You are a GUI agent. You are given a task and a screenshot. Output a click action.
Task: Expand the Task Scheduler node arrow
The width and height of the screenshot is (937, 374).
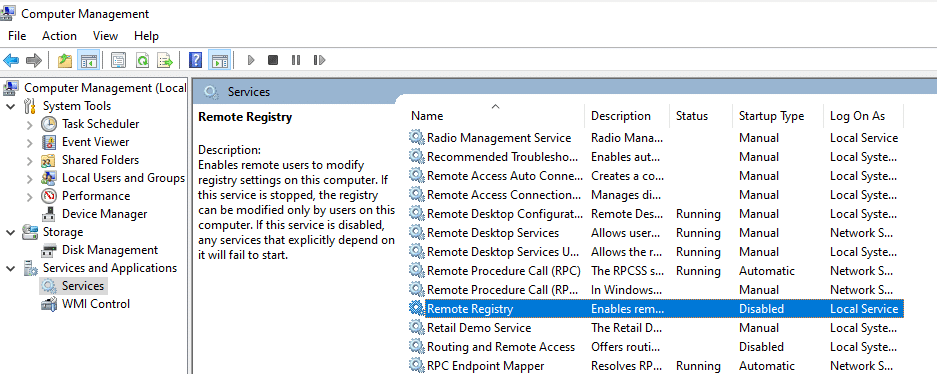point(30,124)
